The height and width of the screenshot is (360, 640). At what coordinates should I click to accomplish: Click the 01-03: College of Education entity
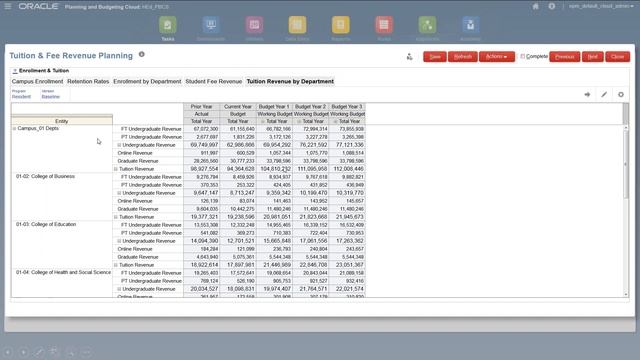tap(46, 224)
